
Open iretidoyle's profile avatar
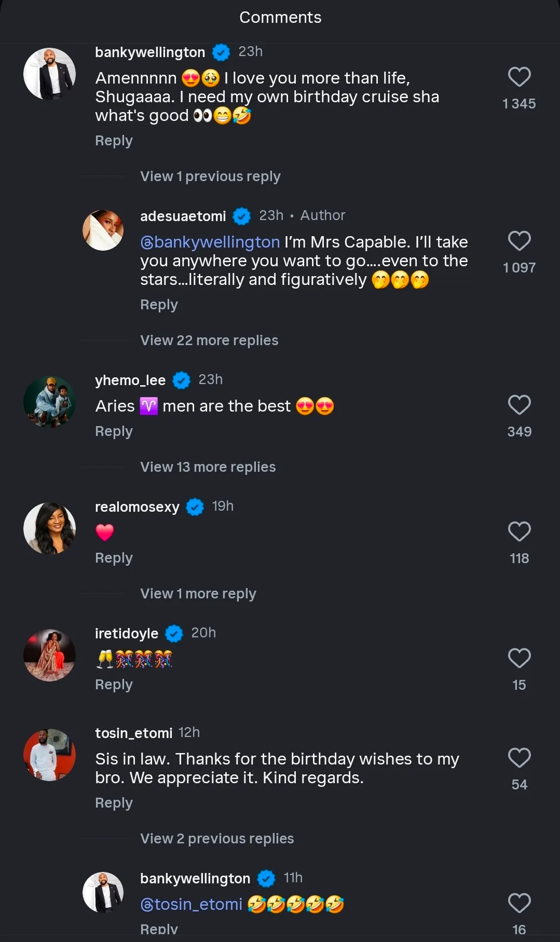pyautogui.click(x=50, y=655)
